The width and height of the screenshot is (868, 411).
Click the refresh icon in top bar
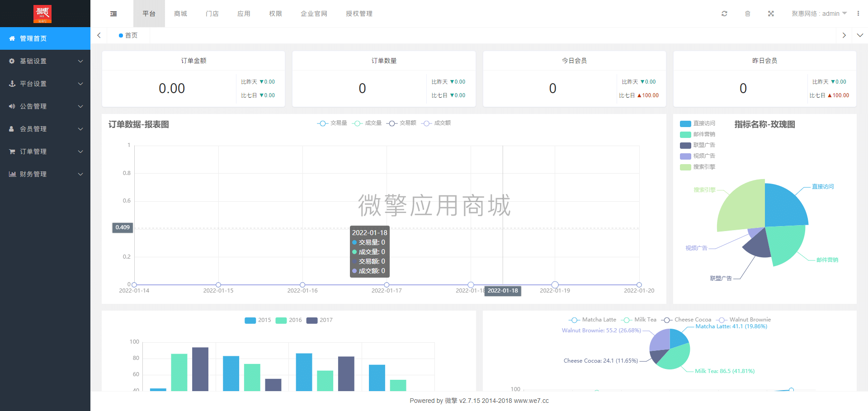coord(724,14)
